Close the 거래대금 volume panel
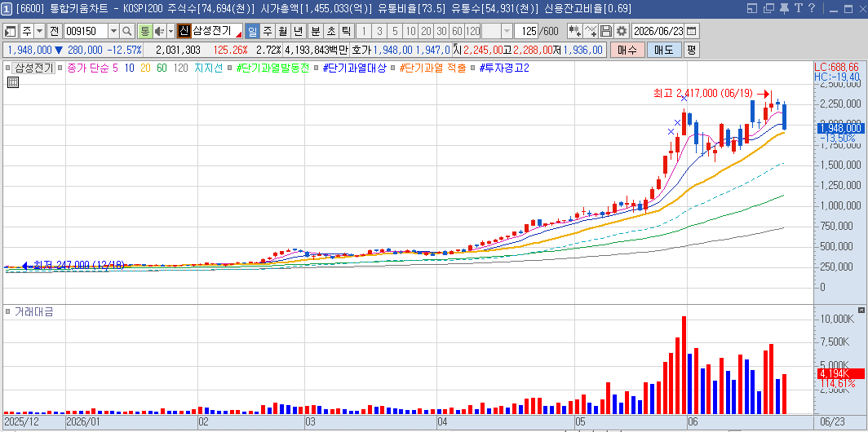This screenshot has height=432, width=868. pos(861,310)
